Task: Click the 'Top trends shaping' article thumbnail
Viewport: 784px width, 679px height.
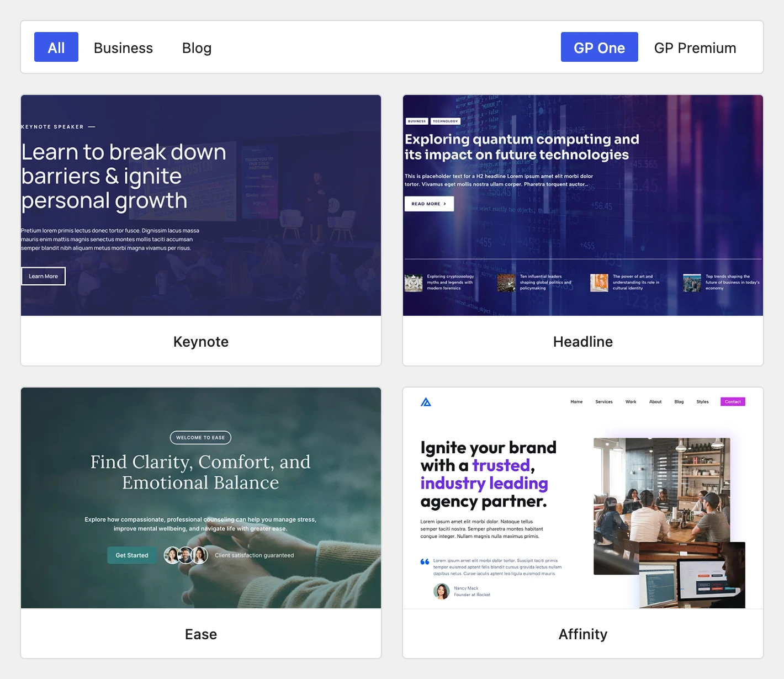Action: pos(692,283)
